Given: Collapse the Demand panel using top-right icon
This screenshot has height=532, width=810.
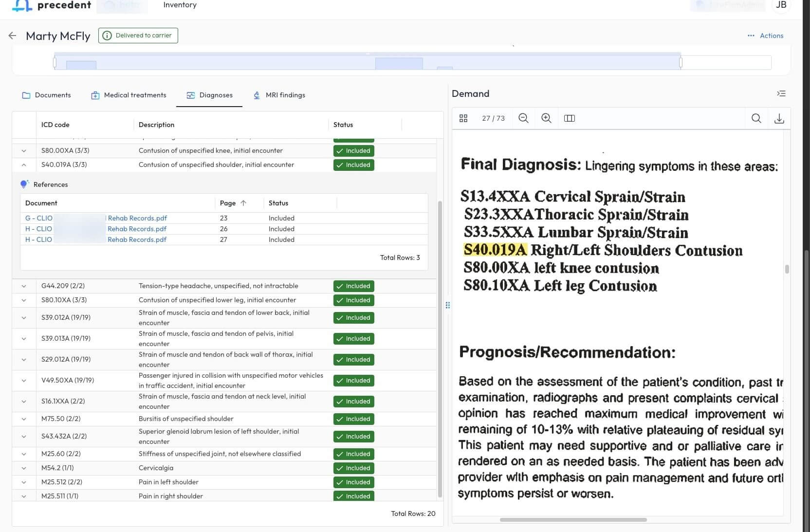Looking at the screenshot, I should [781, 93].
